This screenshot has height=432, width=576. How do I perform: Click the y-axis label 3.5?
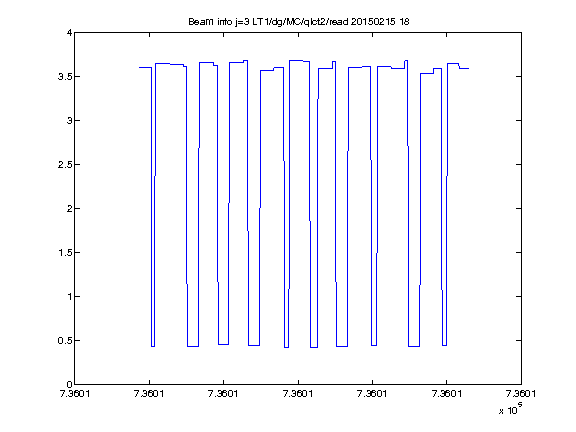65,77
